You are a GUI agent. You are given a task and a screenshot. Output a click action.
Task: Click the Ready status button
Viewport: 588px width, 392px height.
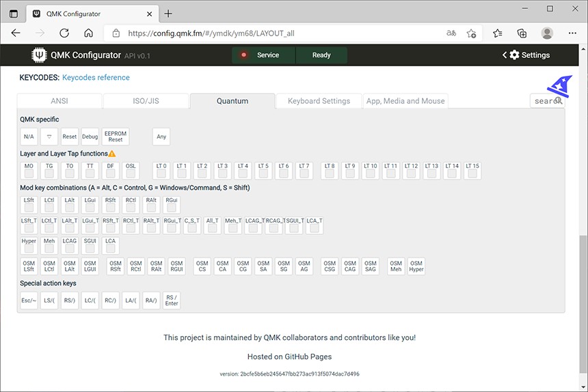pyautogui.click(x=321, y=55)
